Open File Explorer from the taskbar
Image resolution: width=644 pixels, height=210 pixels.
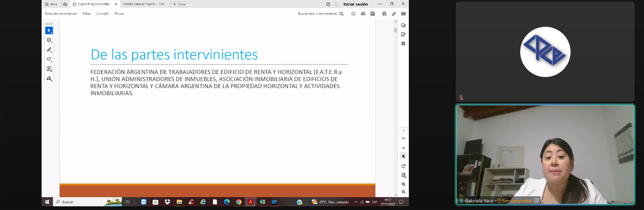(179, 202)
